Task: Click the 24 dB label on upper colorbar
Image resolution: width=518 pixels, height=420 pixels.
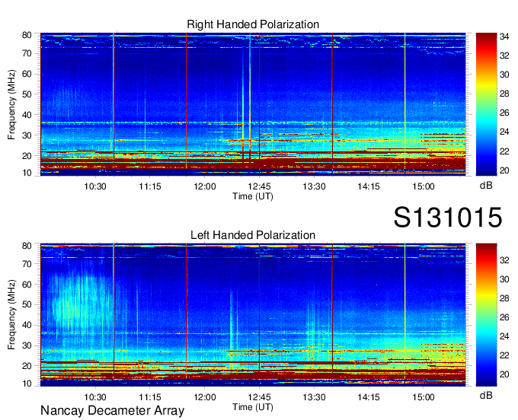Action: pos(504,132)
